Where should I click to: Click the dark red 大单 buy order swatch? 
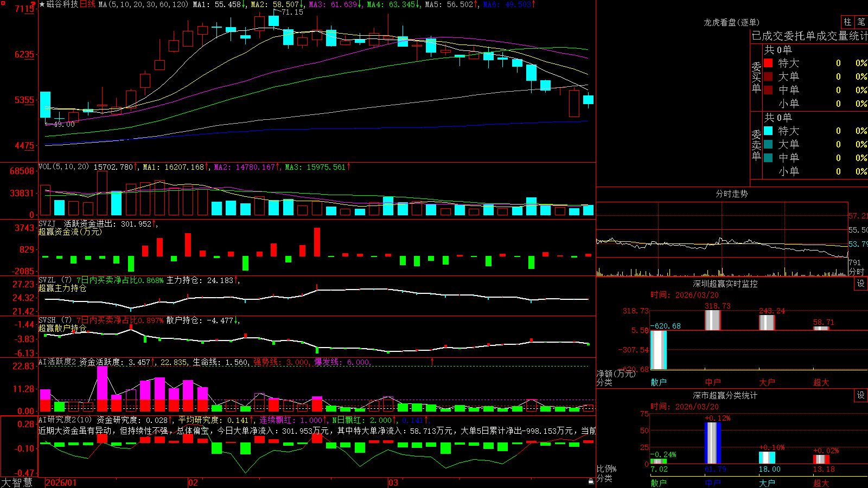(768, 76)
